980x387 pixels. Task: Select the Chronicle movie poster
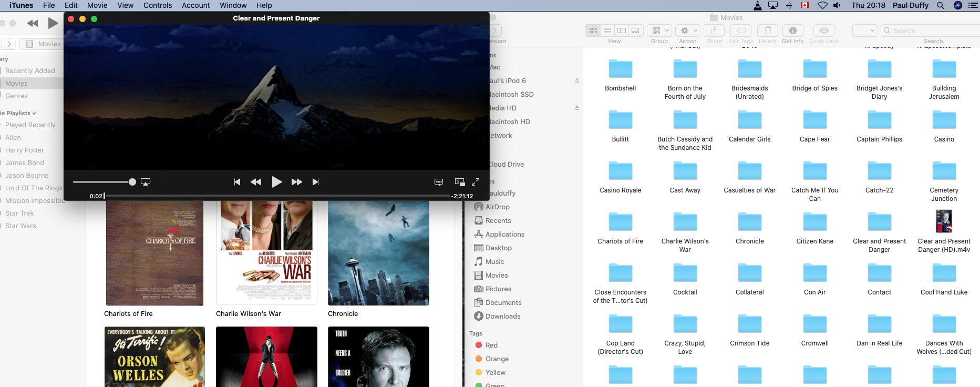click(378, 252)
